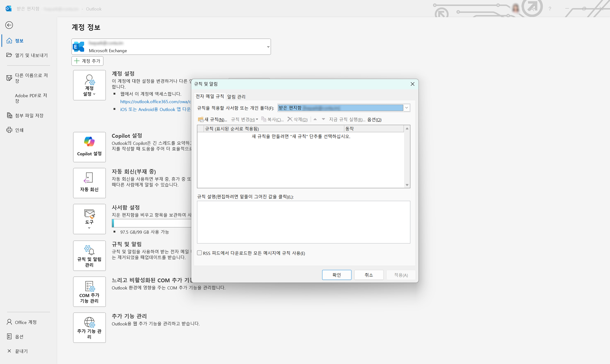Expand the 도구 mailbox tools dropdown
The width and height of the screenshot is (610, 364).
(89, 219)
